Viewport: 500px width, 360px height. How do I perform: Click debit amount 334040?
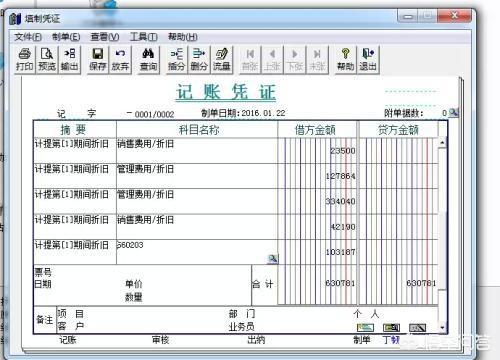340,201
